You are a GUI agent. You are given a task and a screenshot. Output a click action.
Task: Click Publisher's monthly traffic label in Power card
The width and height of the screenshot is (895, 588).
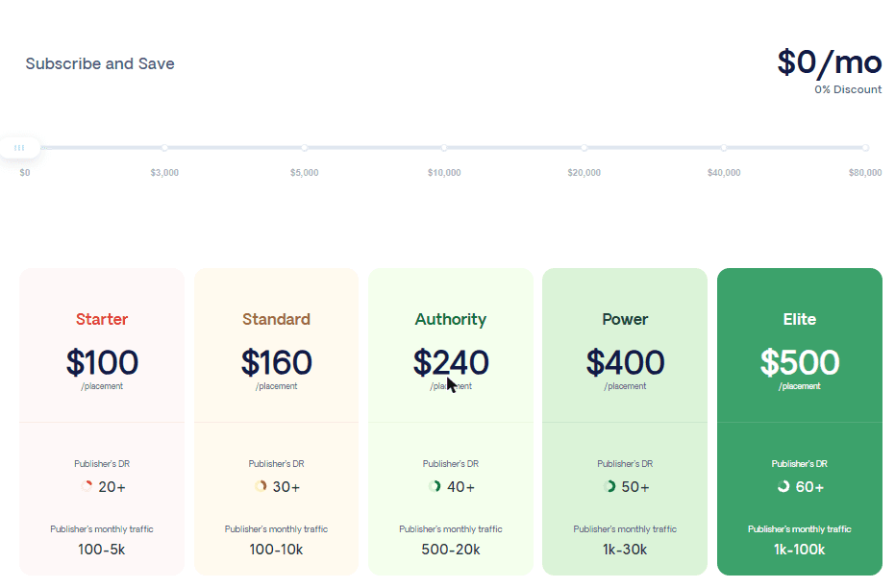[625, 529]
